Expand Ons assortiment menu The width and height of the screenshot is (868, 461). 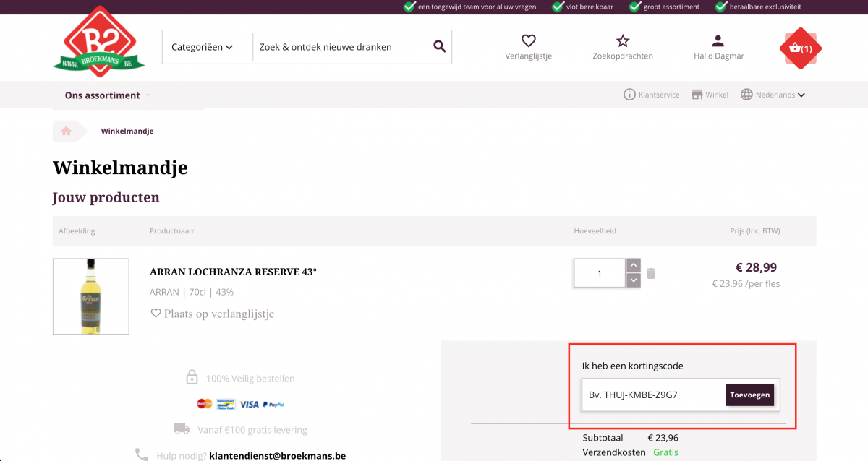pyautogui.click(x=108, y=95)
